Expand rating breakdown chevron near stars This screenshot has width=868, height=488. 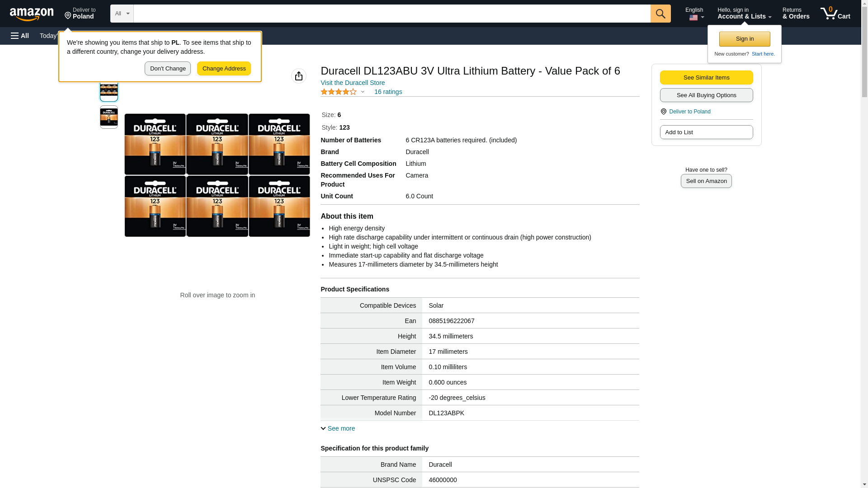click(x=363, y=92)
